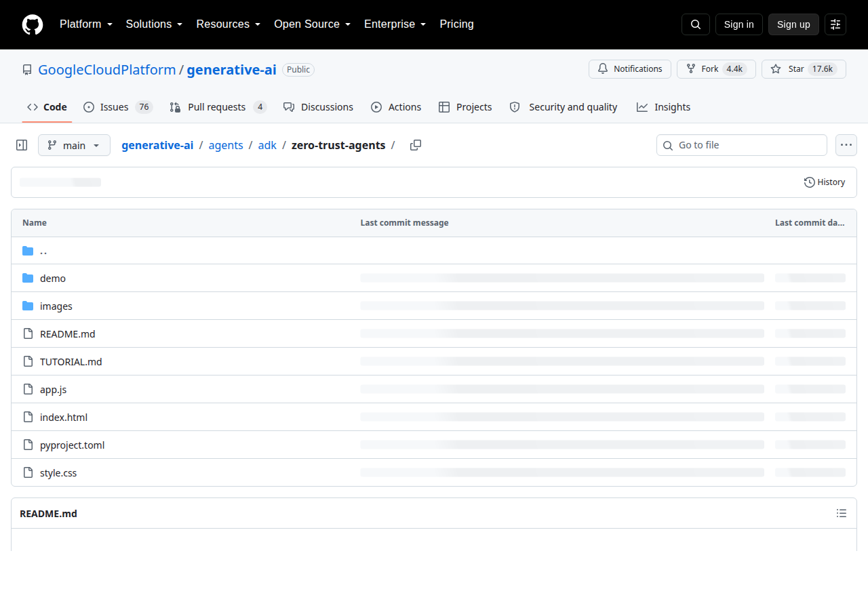Switch to the Issues tab

click(x=118, y=107)
